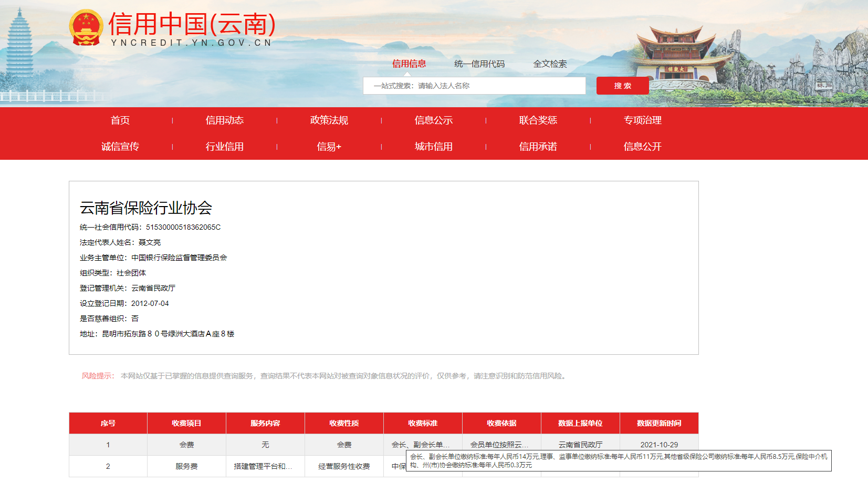Click organization type 社会团体

point(131,273)
